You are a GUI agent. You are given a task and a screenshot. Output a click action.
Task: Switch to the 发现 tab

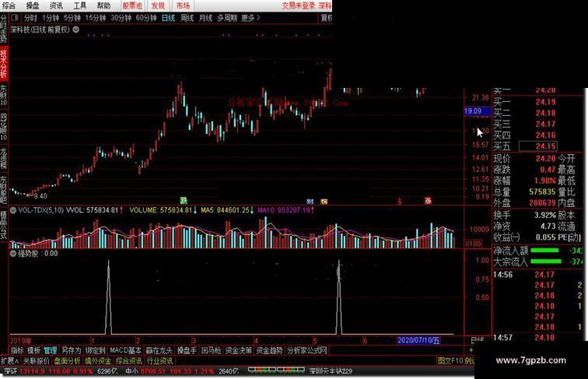coord(158,5)
